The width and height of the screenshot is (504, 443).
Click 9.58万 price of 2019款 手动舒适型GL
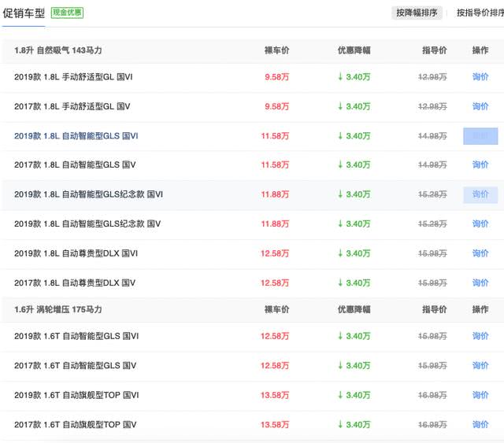pos(276,77)
